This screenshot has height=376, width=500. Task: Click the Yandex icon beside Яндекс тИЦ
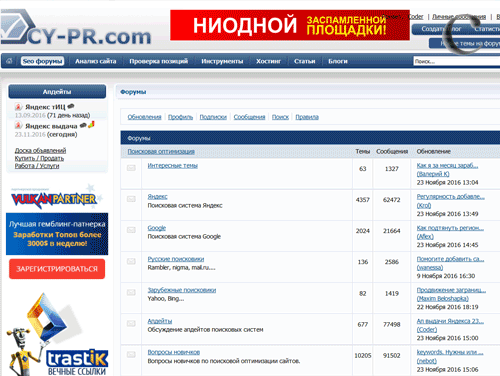pyautogui.click(x=19, y=107)
